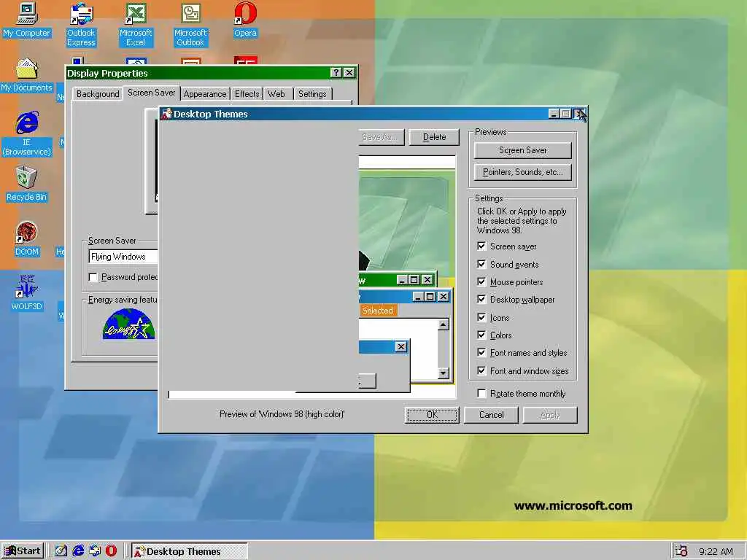The width and height of the screenshot is (747, 560).
Task: Open the My Documents folder icon
Action: [x=27, y=75]
